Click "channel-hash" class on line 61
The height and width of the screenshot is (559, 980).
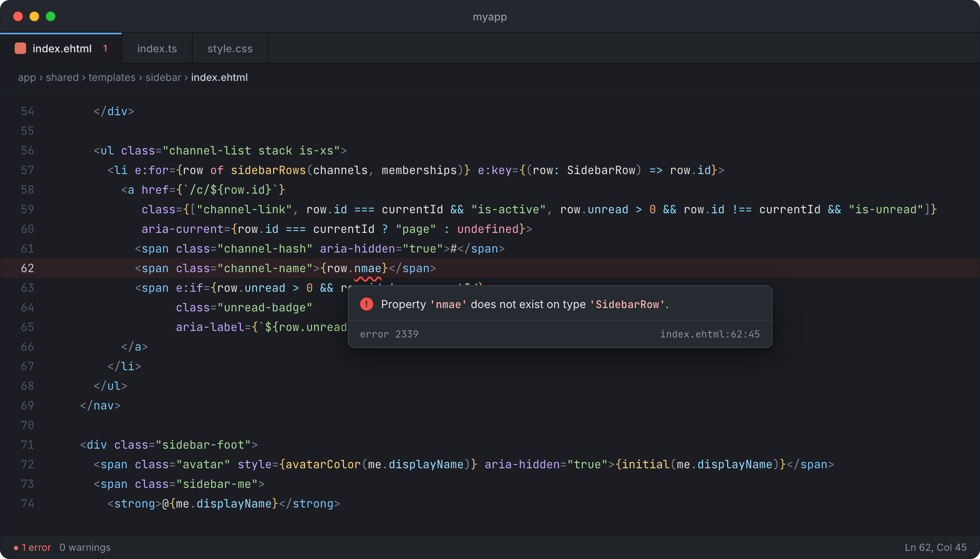pyautogui.click(x=265, y=249)
